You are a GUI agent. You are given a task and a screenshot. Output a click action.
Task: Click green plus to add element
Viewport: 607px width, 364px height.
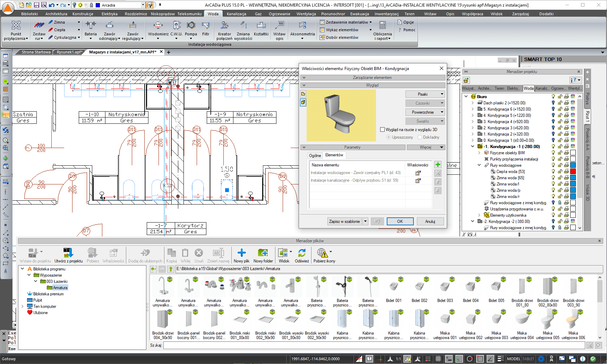pyautogui.click(x=438, y=165)
